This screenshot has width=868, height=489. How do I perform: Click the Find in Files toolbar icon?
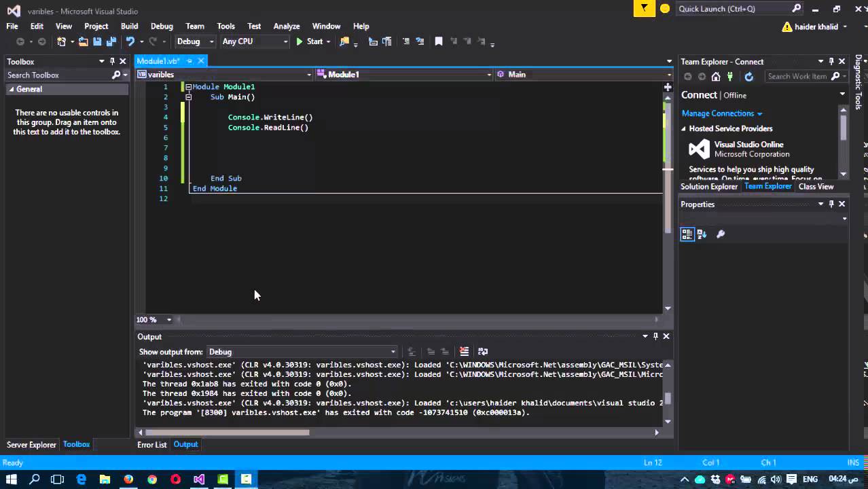(x=344, y=41)
